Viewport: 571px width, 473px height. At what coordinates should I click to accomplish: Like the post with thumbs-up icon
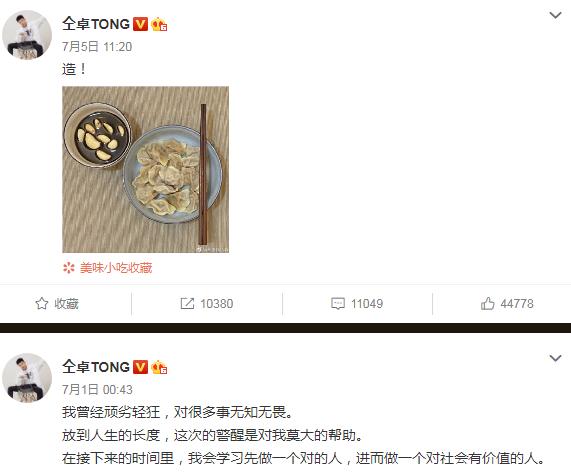click(488, 303)
